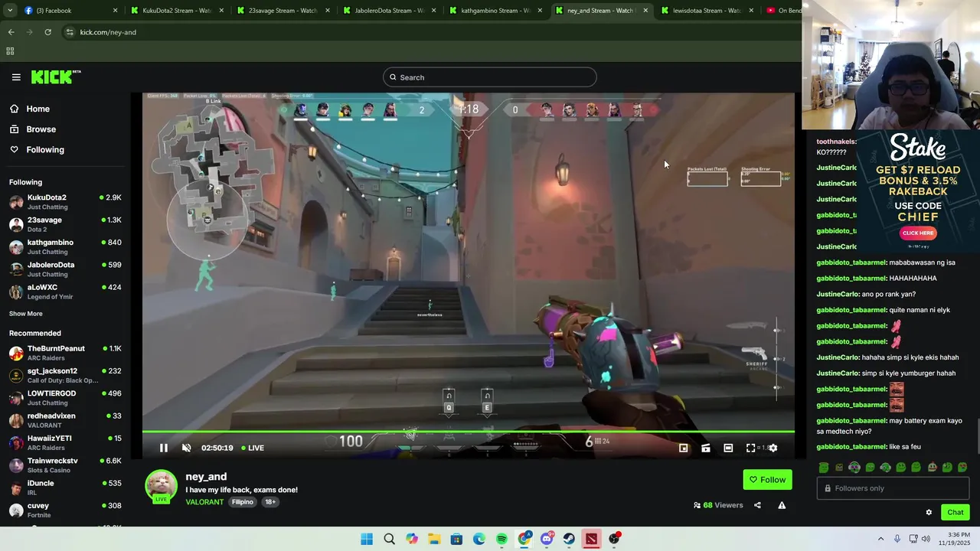Click the Stake CLICK HERE banner button
Image resolution: width=980 pixels, height=551 pixels.
917,233
